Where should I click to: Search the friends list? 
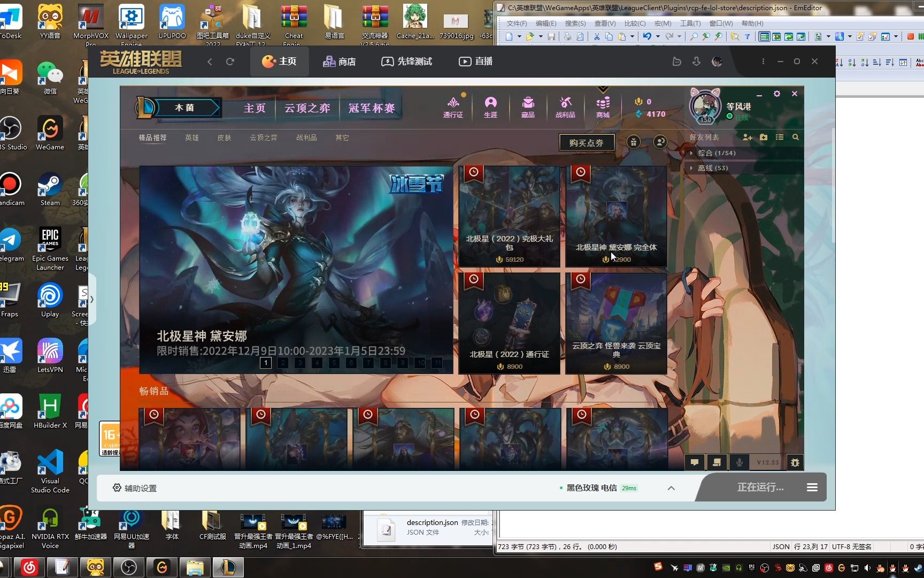tap(796, 138)
